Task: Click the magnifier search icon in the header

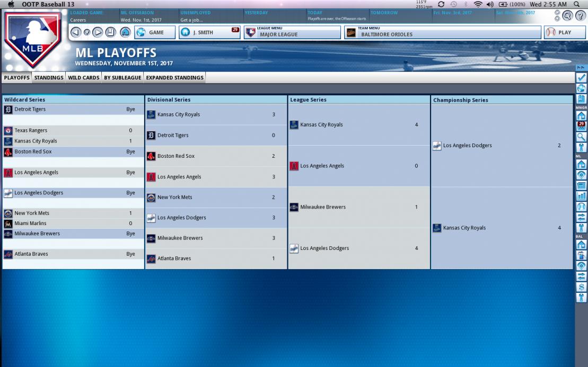Action: tap(567, 15)
